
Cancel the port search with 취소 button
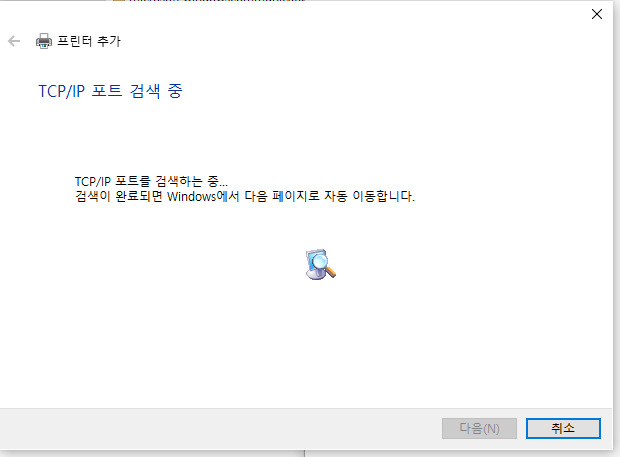click(x=563, y=428)
